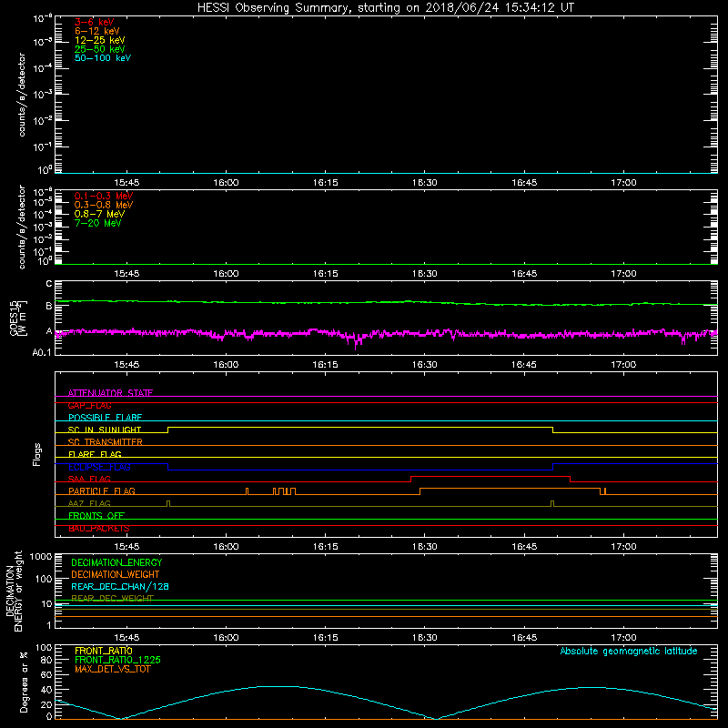Click the 16:15 tick label under the GOES panel

326,365
